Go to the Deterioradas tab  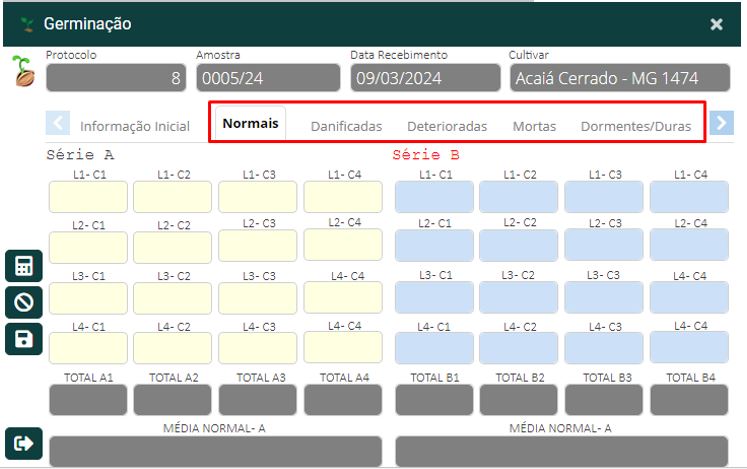tap(447, 126)
